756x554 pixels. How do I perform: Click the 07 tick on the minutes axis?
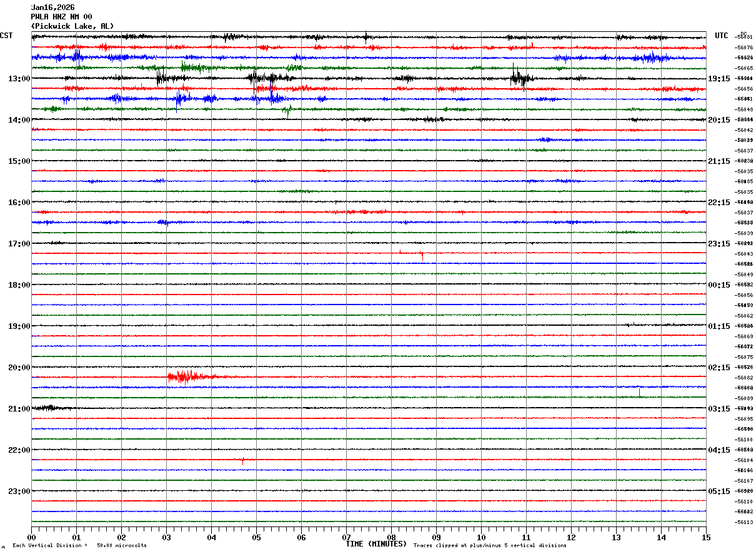click(x=346, y=537)
